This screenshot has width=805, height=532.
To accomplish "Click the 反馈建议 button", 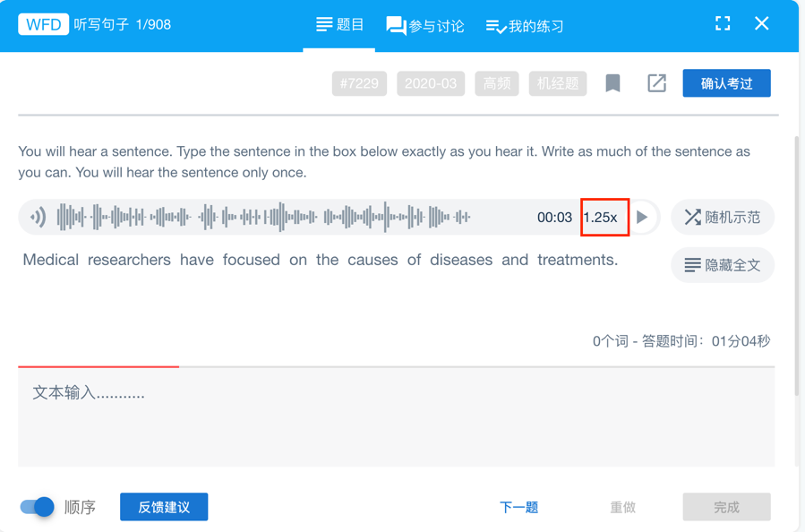I will [164, 507].
